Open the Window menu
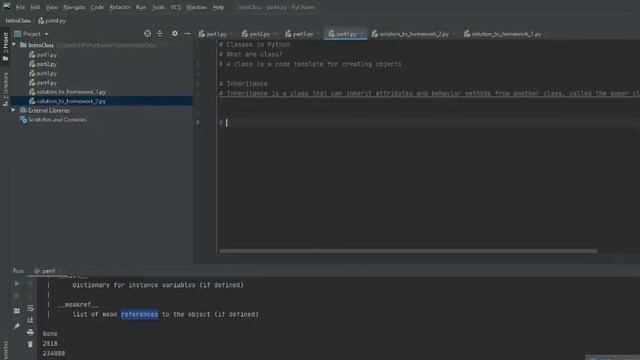This screenshot has width=640, height=360. 196,7
